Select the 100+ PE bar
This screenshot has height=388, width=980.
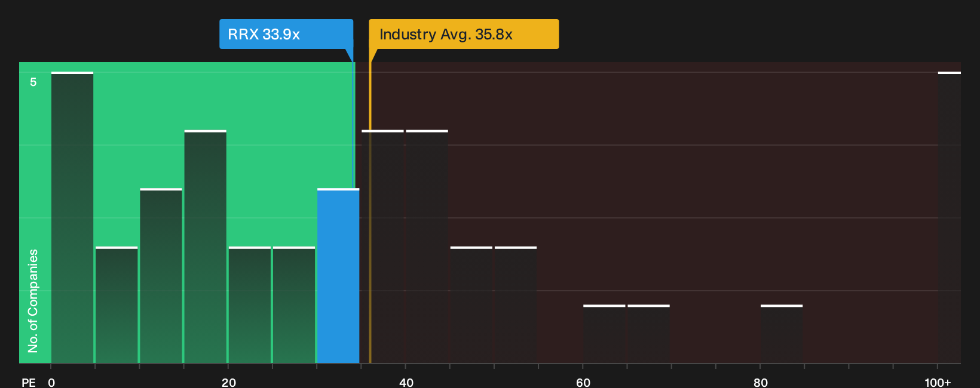point(950,217)
